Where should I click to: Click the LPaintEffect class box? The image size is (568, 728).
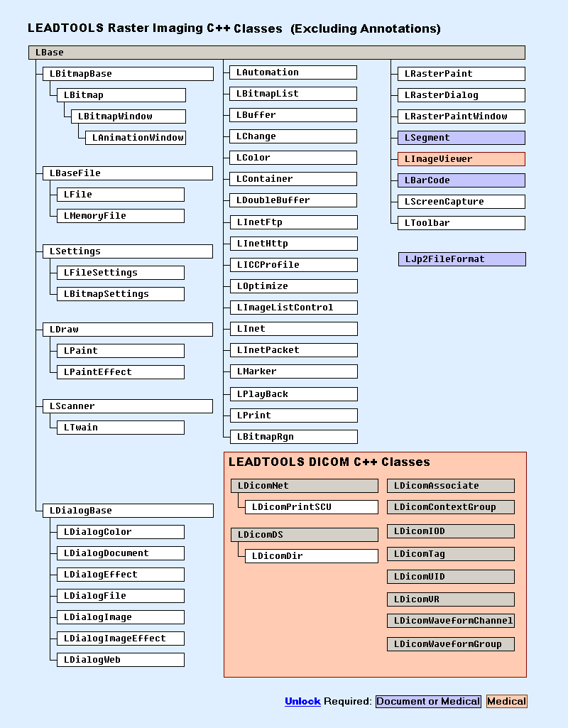(121, 372)
